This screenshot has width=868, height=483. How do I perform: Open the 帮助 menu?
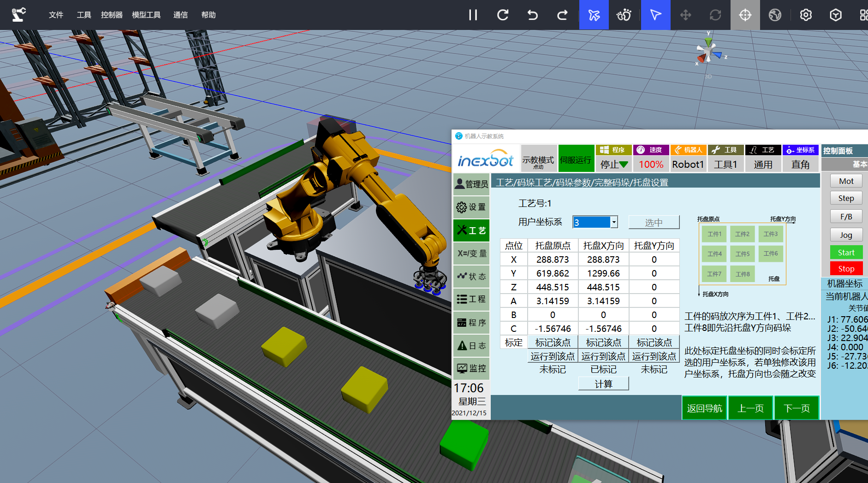208,15
